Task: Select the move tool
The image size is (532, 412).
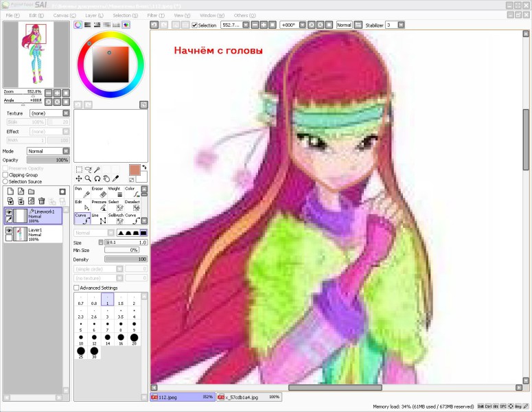Action: (x=79, y=179)
